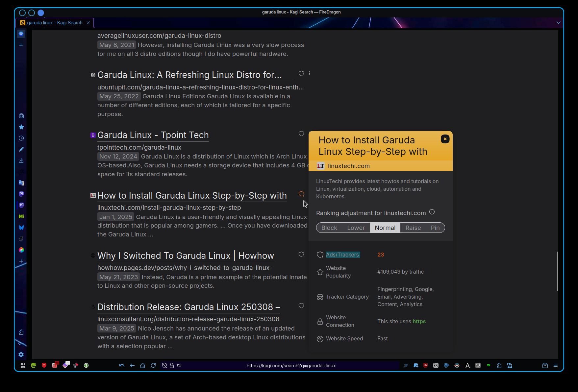578x392 pixels.
Task: Click the text size A toolbar icon
Action: (x=467, y=365)
